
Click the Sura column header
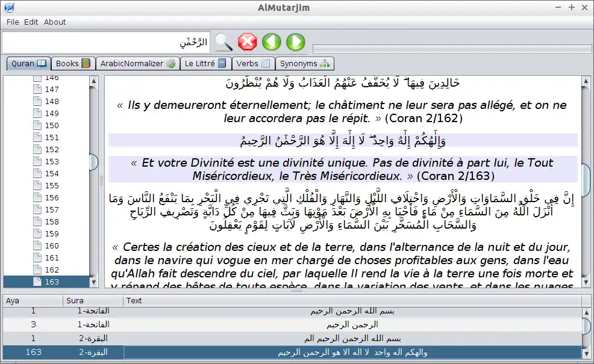(93, 300)
